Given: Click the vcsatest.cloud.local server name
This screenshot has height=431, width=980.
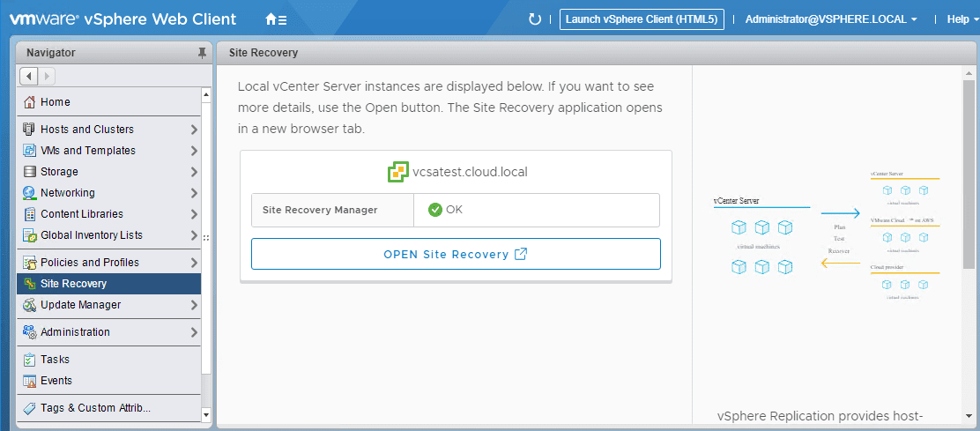Looking at the screenshot, I should pyautogui.click(x=470, y=172).
